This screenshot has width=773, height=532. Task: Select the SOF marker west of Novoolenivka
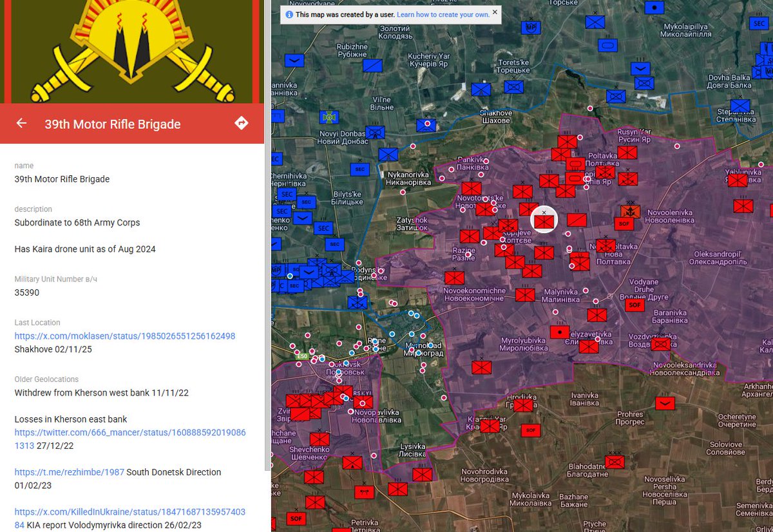click(624, 223)
